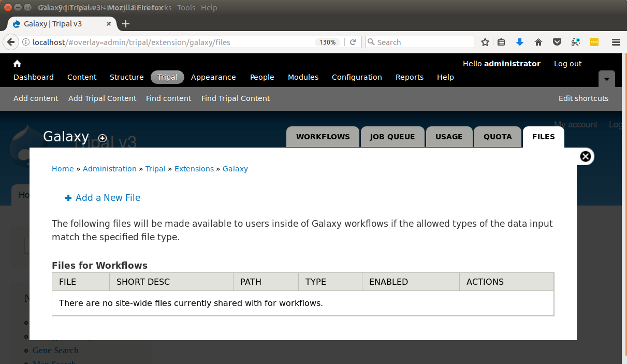Open the Modules admin menu

click(x=303, y=77)
